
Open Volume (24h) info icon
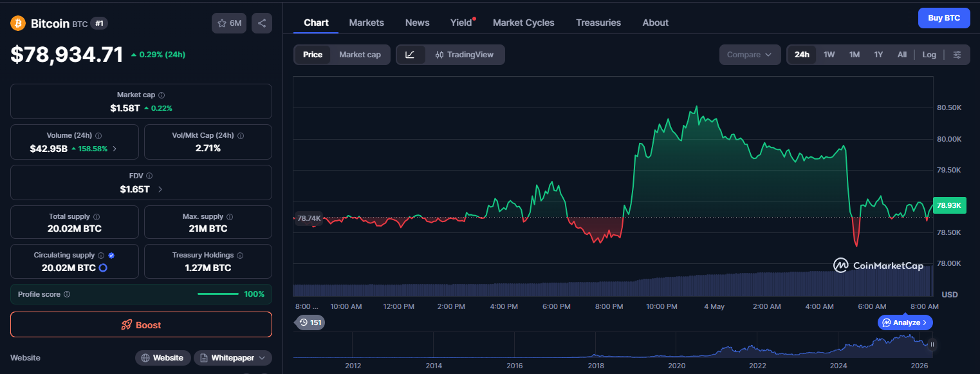98,136
